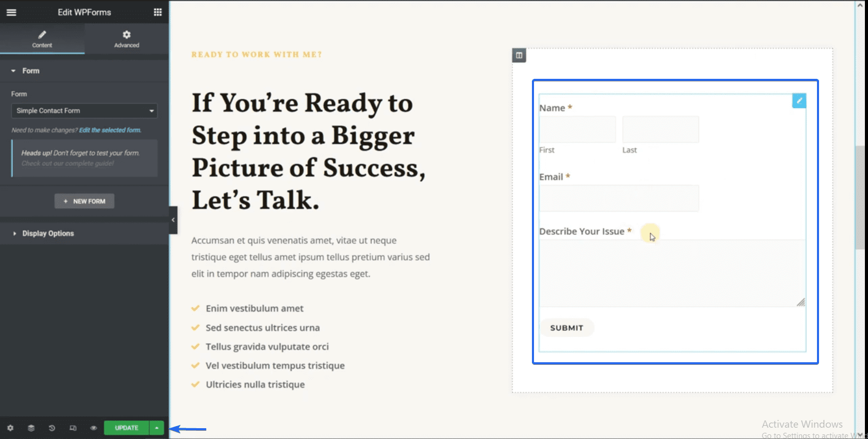Click the Email input field
The height and width of the screenshot is (439, 868).
pyautogui.click(x=619, y=198)
